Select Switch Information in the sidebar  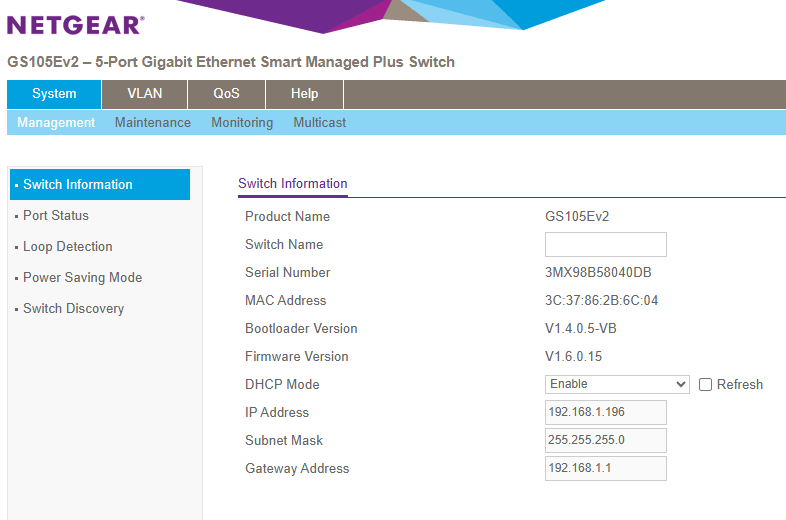100,185
